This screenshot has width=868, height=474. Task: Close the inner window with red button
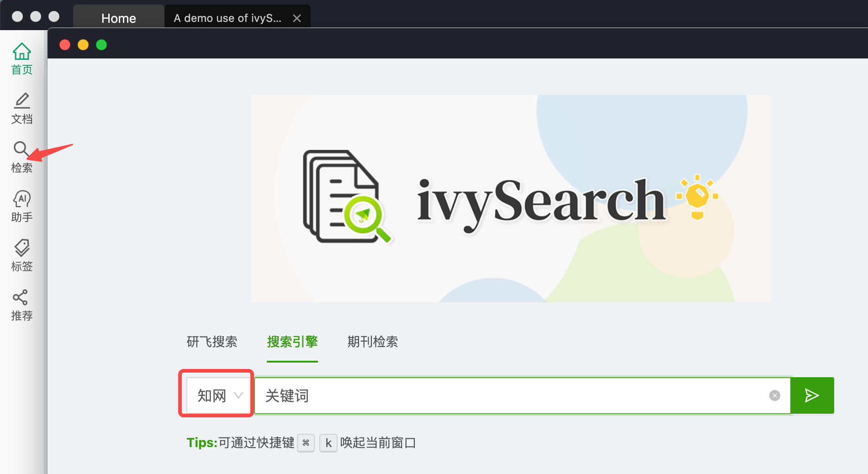(65, 45)
